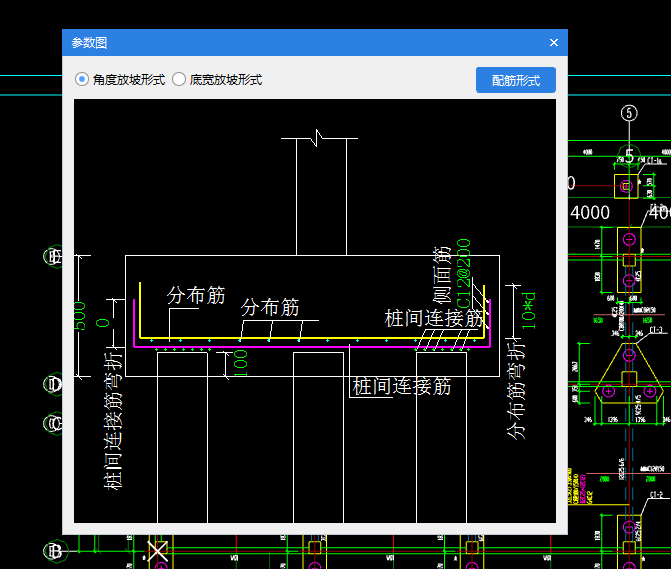Click the 桩间连接筋弯折 vertical label

(x=113, y=420)
